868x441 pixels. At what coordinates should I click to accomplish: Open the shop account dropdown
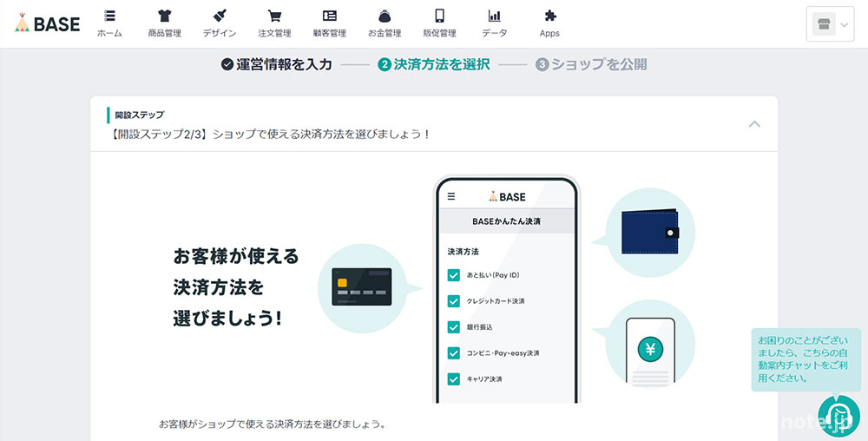(830, 24)
